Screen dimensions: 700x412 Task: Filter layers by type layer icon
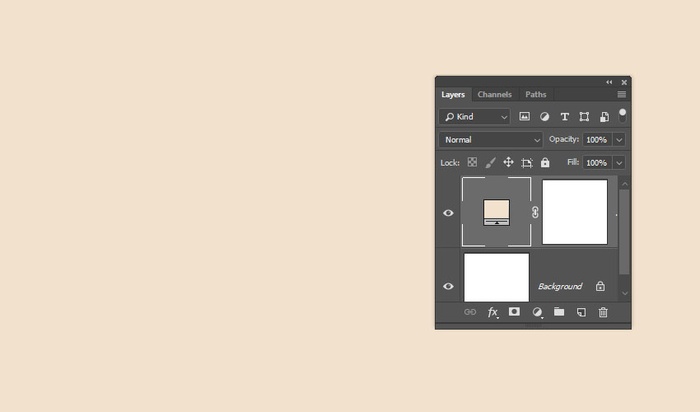(564, 117)
